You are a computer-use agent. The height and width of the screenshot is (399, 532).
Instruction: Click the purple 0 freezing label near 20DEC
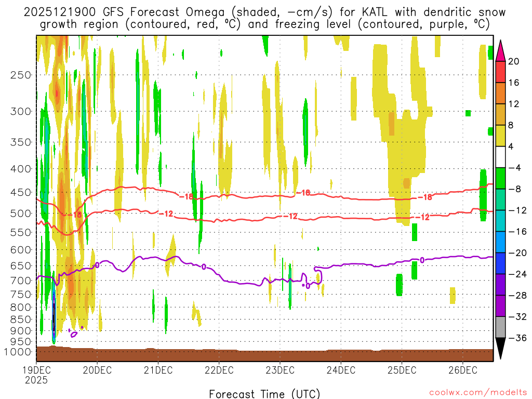pos(97,265)
